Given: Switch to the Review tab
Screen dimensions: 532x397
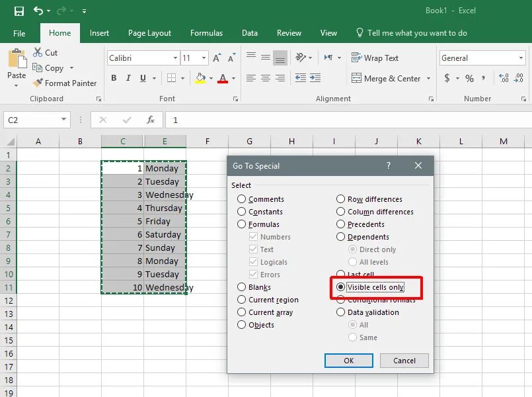Looking at the screenshot, I should click(x=289, y=33).
